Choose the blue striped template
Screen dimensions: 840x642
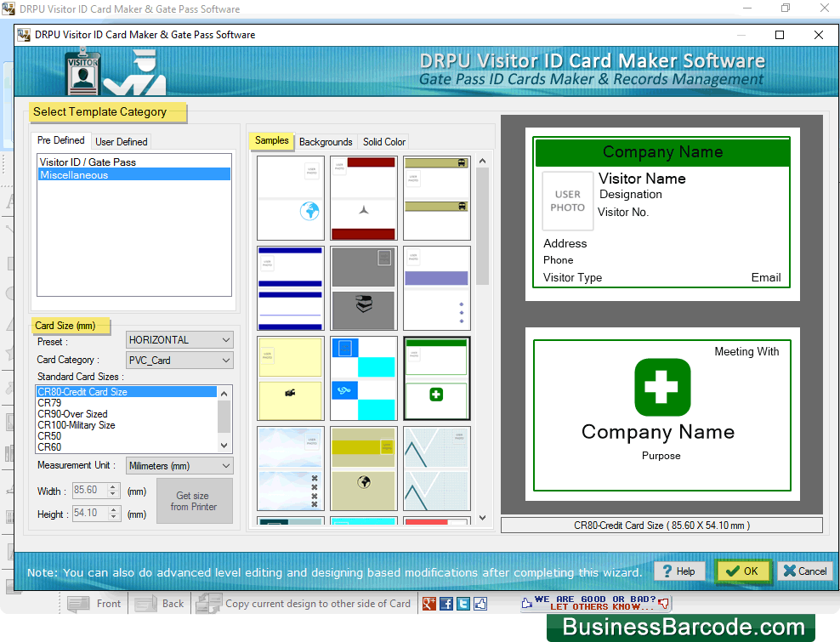coord(291,287)
